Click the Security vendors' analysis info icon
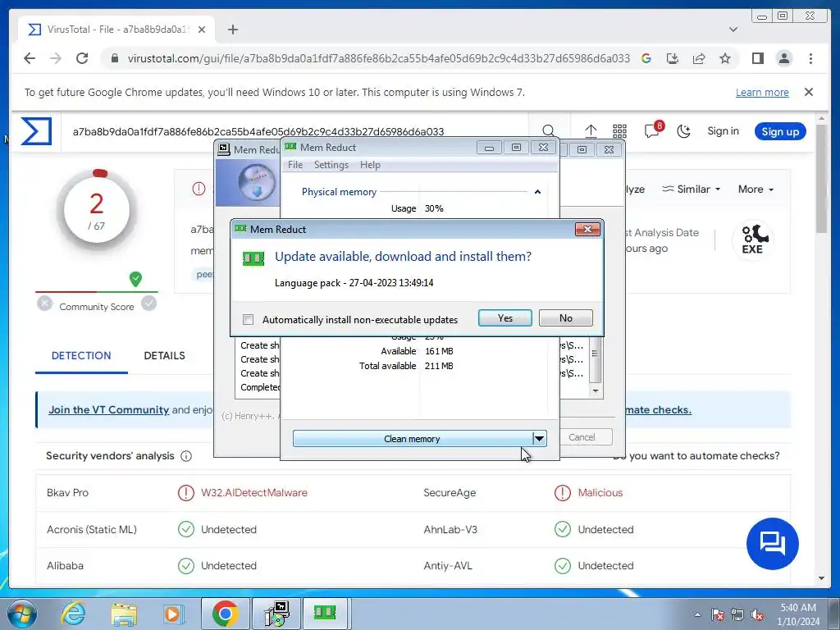 click(x=186, y=456)
